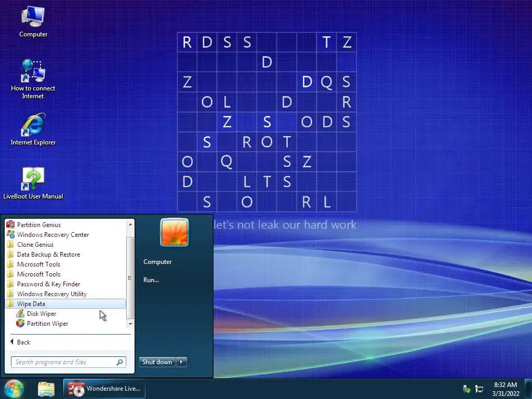Collapse the Wipe Data folder
The width and height of the screenshot is (532, 399).
coord(65,303)
